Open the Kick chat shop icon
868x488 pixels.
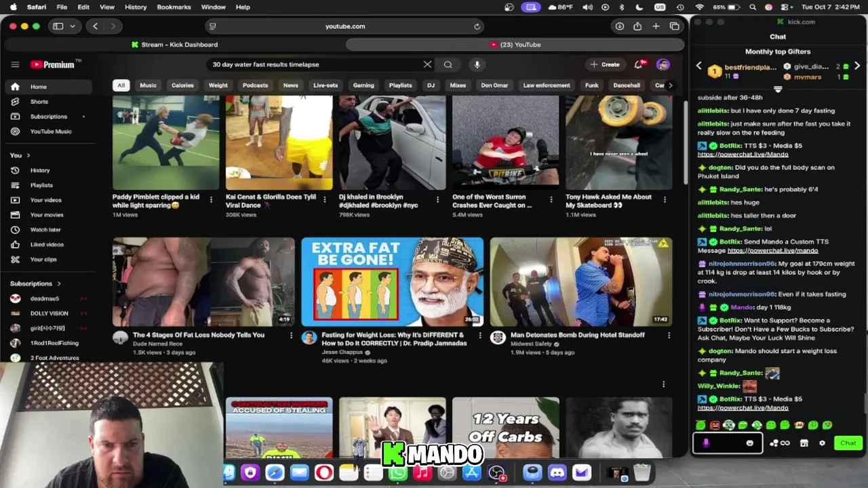point(804,443)
